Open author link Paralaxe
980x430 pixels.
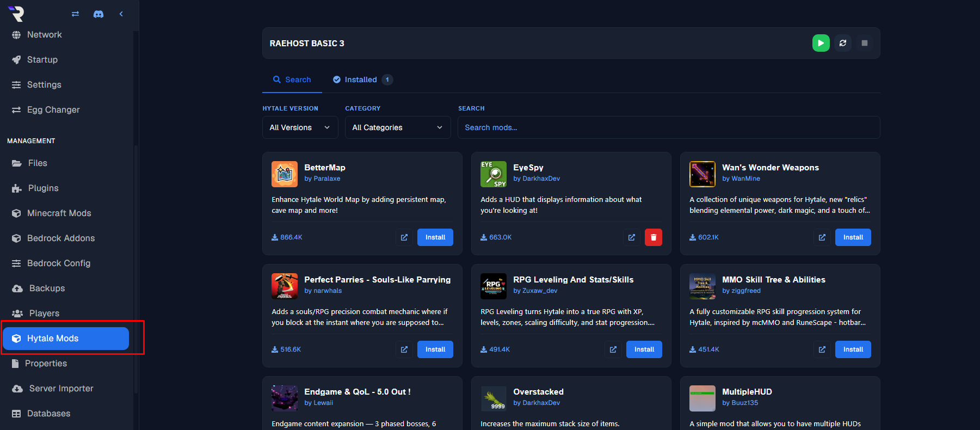pos(327,179)
